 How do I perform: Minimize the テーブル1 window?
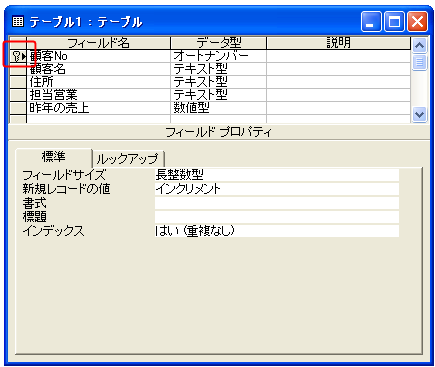tap(371, 22)
